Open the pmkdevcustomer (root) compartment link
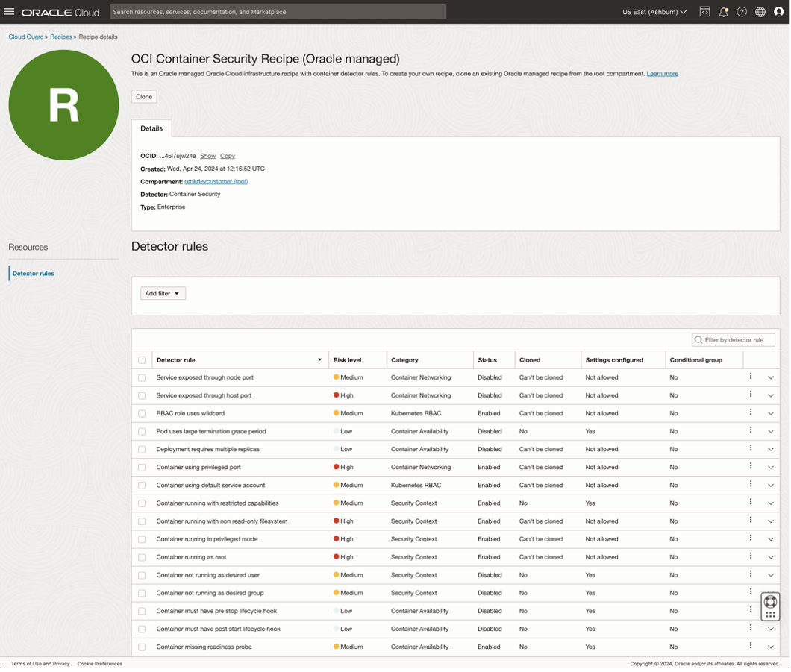 216,180
